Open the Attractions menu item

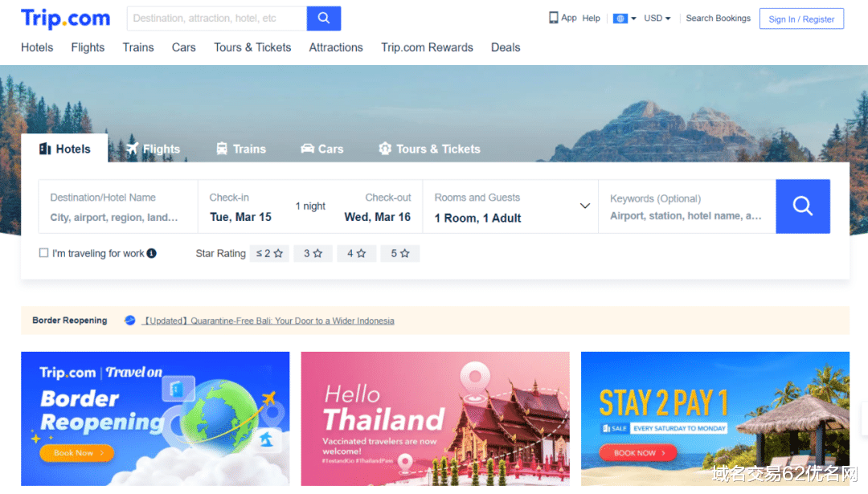336,47
